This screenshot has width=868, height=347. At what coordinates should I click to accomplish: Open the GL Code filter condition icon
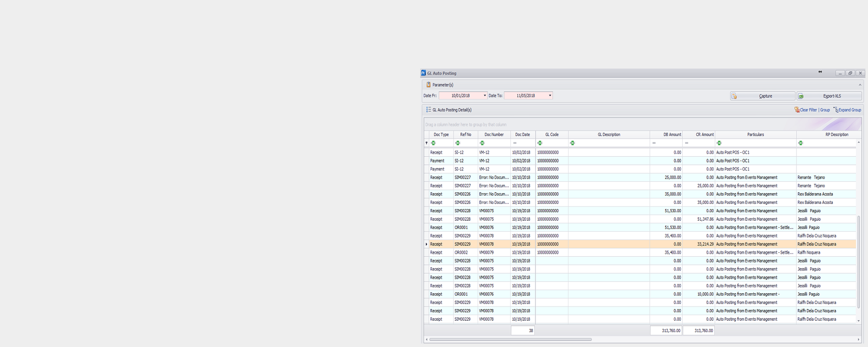click(x=539, y=143)
